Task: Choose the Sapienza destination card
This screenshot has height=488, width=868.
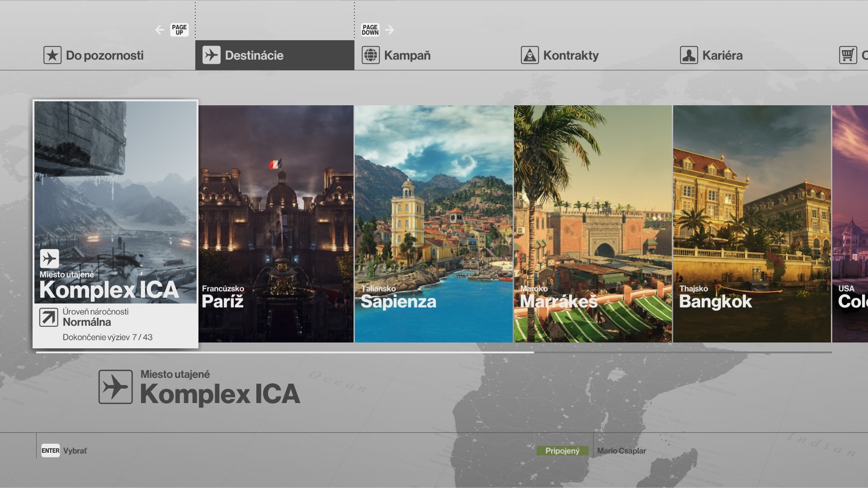Action: 434,224
